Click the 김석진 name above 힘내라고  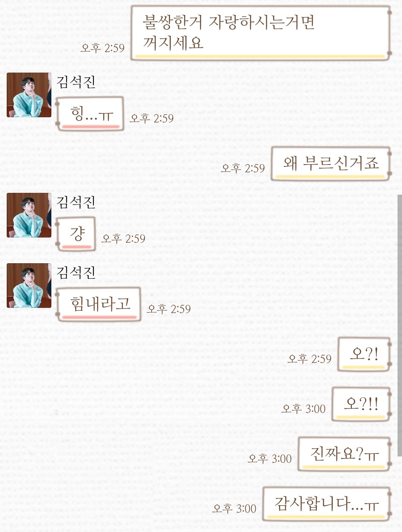[x=76, y=272]
